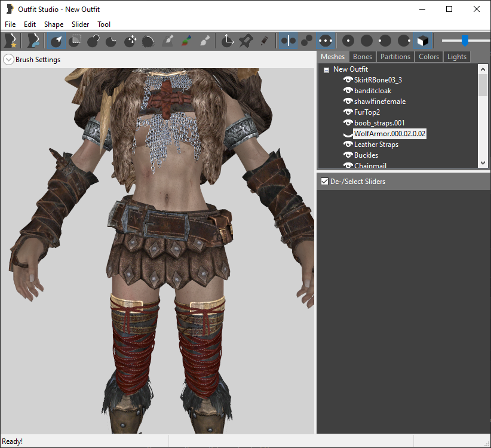491x448 pixels.
Task: Switch to the Meshes tab
Action: pyautogui.click(x=333, y=57)
